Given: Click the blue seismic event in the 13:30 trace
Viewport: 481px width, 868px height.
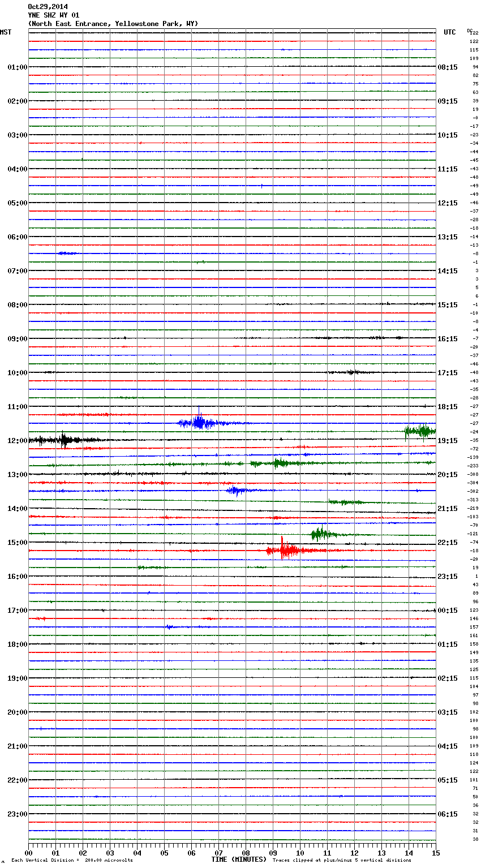Looking at the screenshot, I should [x=235, y=491].
